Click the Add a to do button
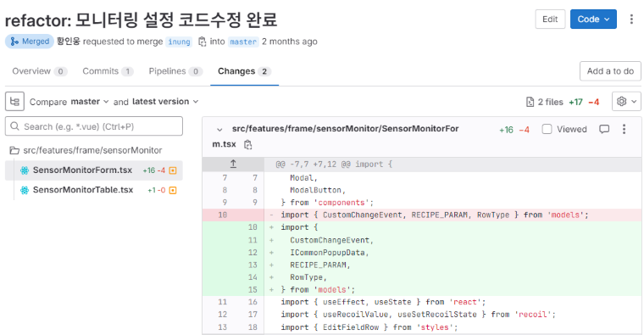 610,71
